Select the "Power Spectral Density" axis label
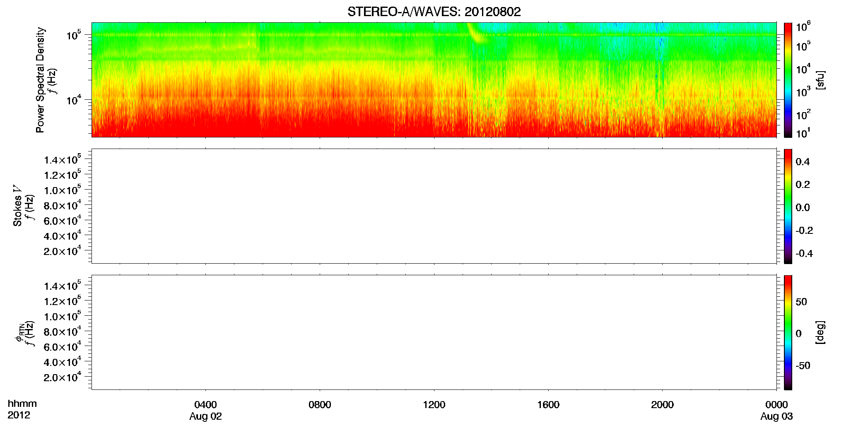This screenshot has width=868, height=447. point(40,80)
